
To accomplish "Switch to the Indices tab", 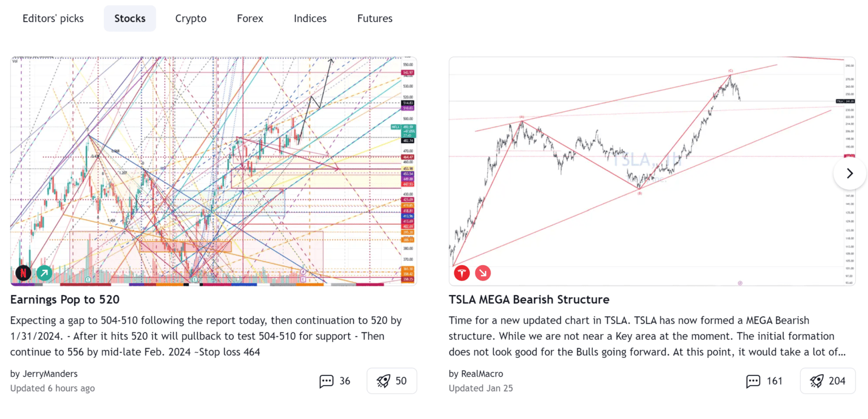I will click(310, 18).
